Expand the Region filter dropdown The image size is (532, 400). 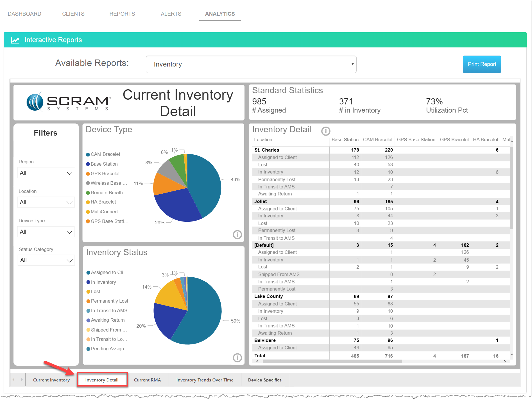click(x=46, y=173)
